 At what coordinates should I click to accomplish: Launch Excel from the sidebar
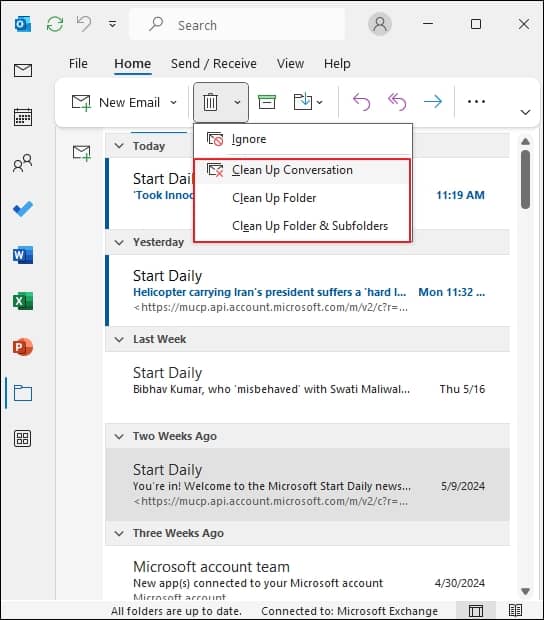(x=23, y=301)
